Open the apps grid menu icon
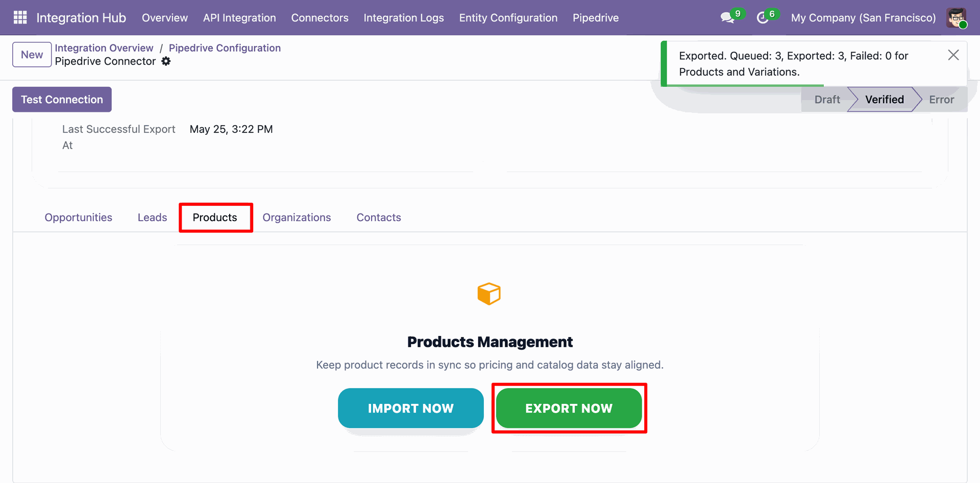This screenshot has height=483, width=980. click(20, 17)
